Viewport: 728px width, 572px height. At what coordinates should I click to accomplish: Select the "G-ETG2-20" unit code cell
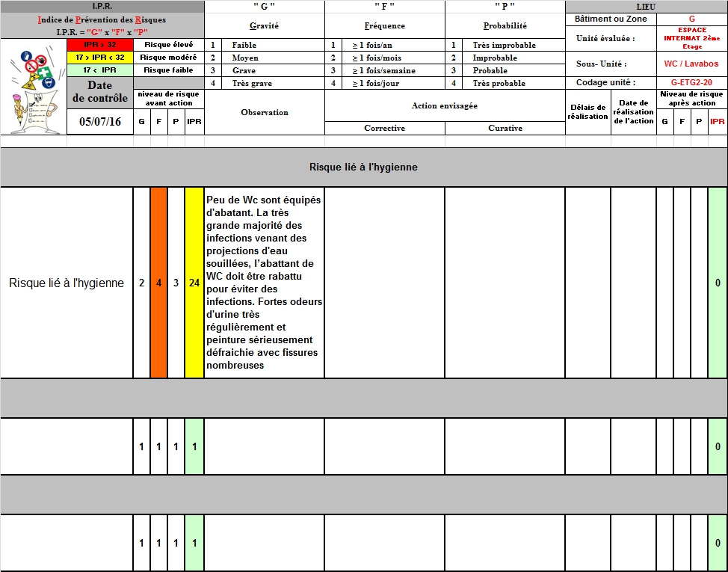coord(691,83)
